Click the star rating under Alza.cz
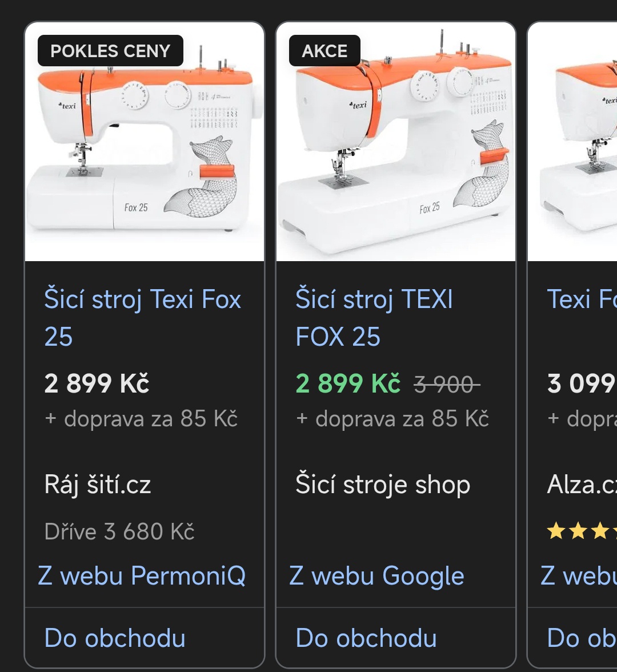617x672 pixels. click(580, 531)
